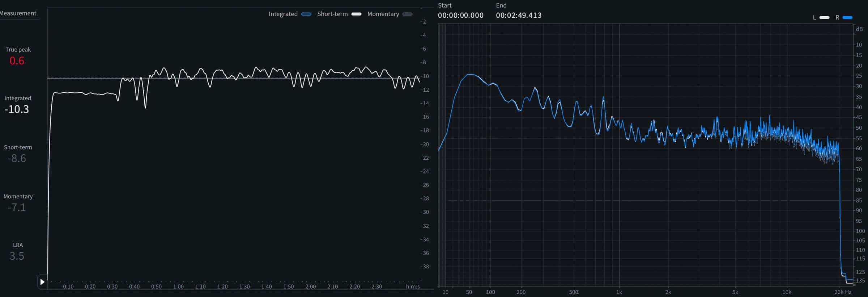Open the Measurement tab
The height and width of the screenshot is (297, 868).
(x=18, y=13)
